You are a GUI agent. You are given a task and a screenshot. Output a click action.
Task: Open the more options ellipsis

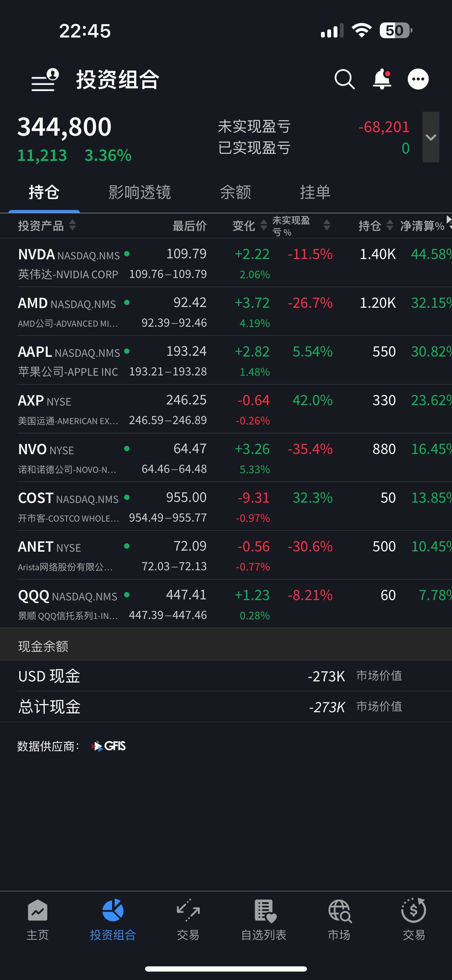coord(418,80)
